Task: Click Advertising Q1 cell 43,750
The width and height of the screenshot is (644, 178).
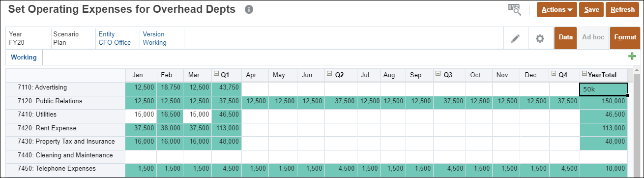Action: pos(227,89)
